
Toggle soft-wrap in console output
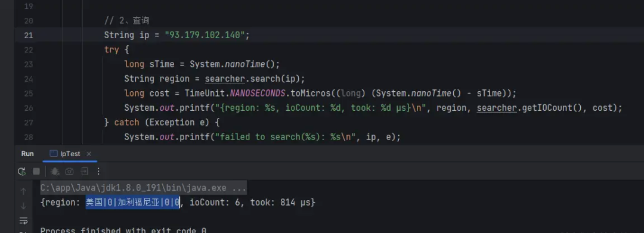click(23, 221)
